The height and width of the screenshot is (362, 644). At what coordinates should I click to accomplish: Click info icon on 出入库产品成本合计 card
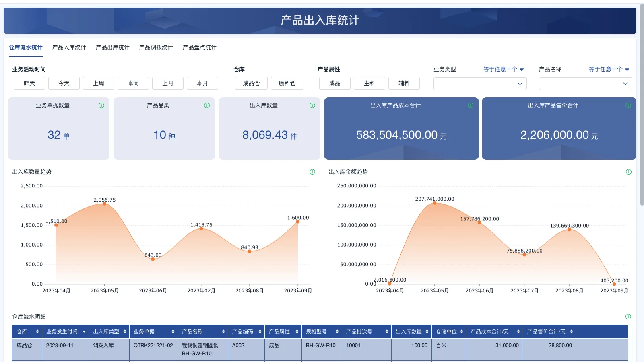tap(470, 105)
